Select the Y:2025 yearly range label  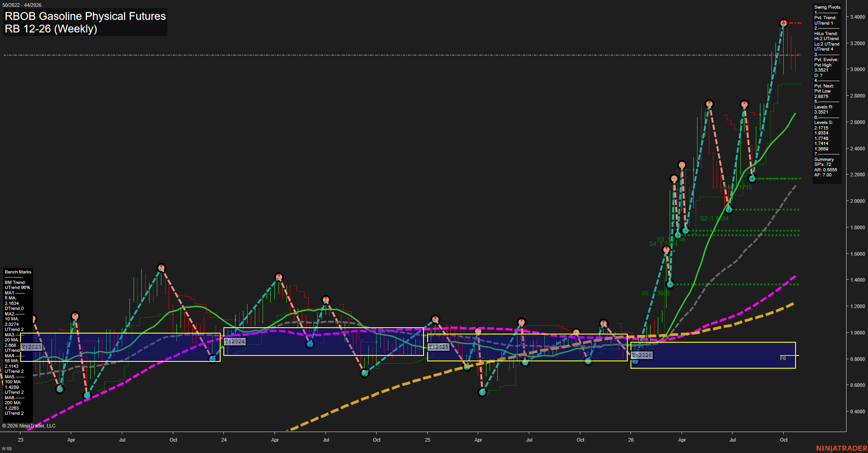coord(439,347)
